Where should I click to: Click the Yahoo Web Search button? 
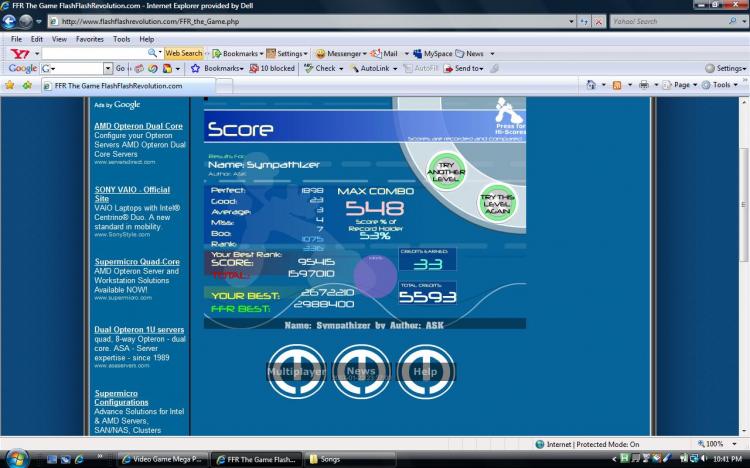184,53
